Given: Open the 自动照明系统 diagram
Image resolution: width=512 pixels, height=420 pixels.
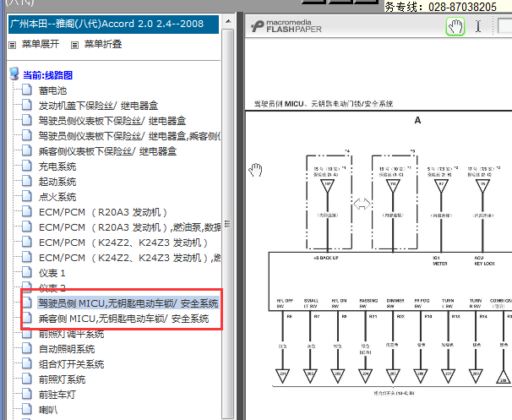Looking at the screenshot, I should tap(67, 349).
